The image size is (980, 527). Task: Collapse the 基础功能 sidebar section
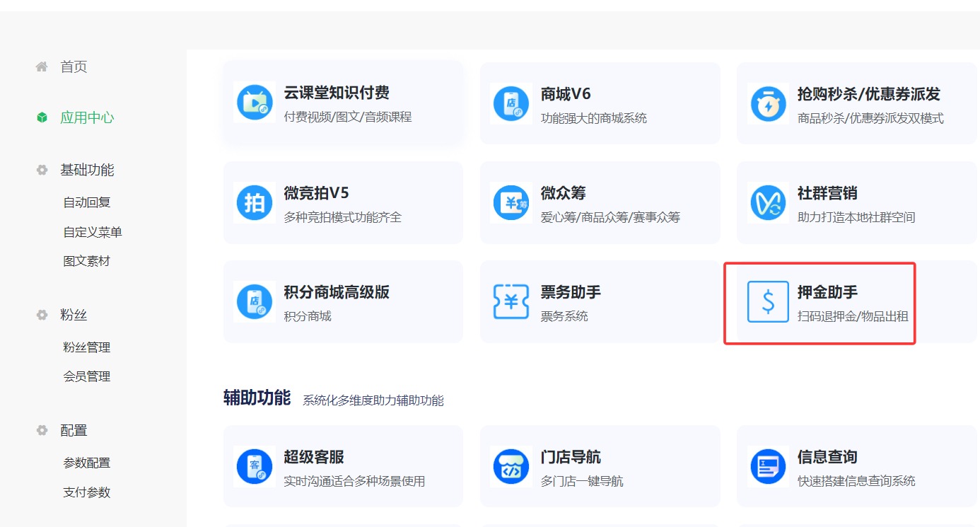pos(86,170)
